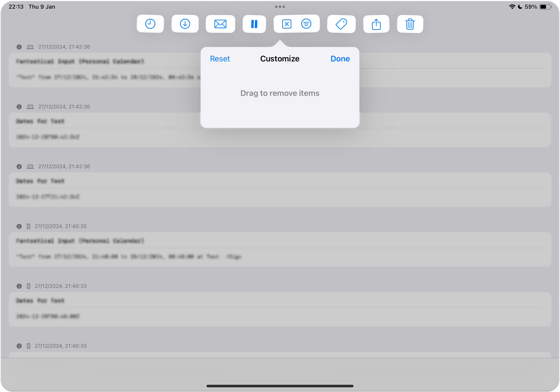Image resolution: width=560 pixels, height=392 pixels.
Task: Tap the phone device icon beside 21:40:35
Action: pyautogui.click(x=28, y=226)
